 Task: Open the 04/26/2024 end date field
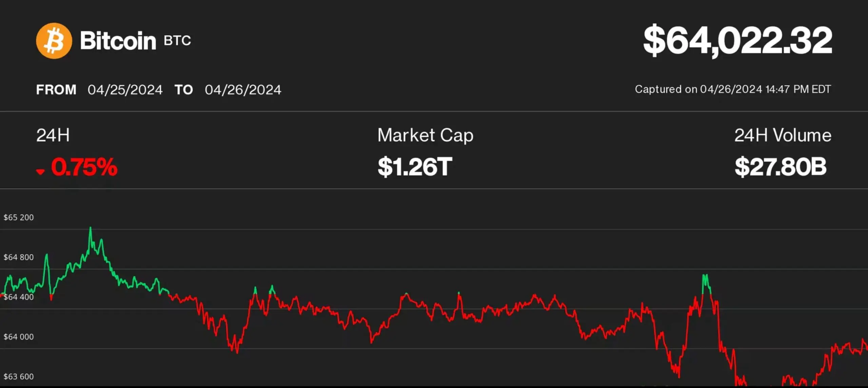click(243, 90)
